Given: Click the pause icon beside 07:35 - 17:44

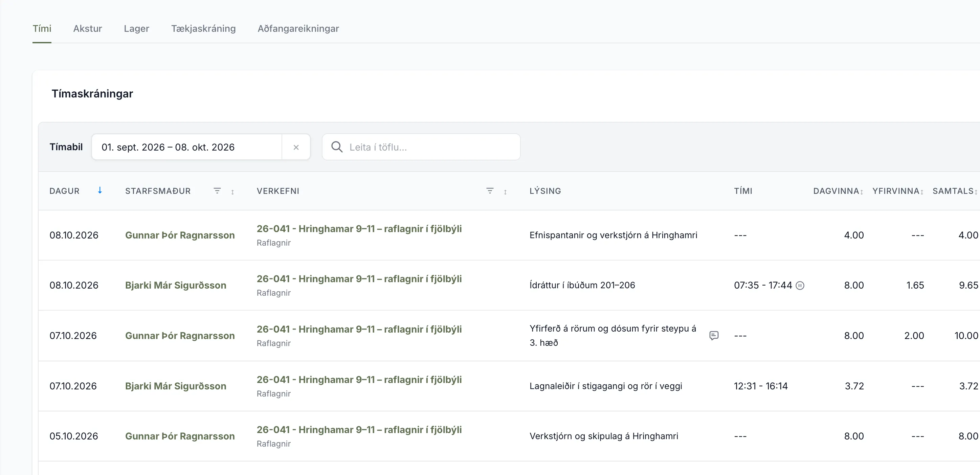Looking at the screenshot, I should pyautogui.click(x=800, y=286).
